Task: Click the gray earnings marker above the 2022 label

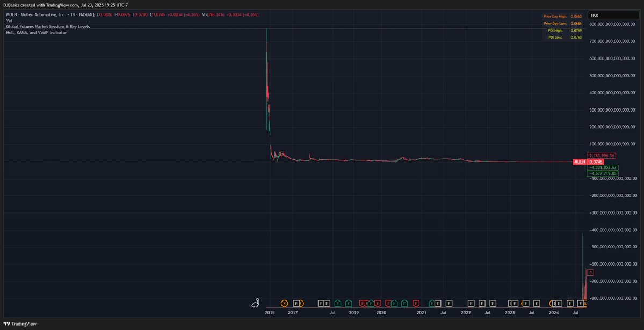Action: pyautogui.click(x=471, y=303)
